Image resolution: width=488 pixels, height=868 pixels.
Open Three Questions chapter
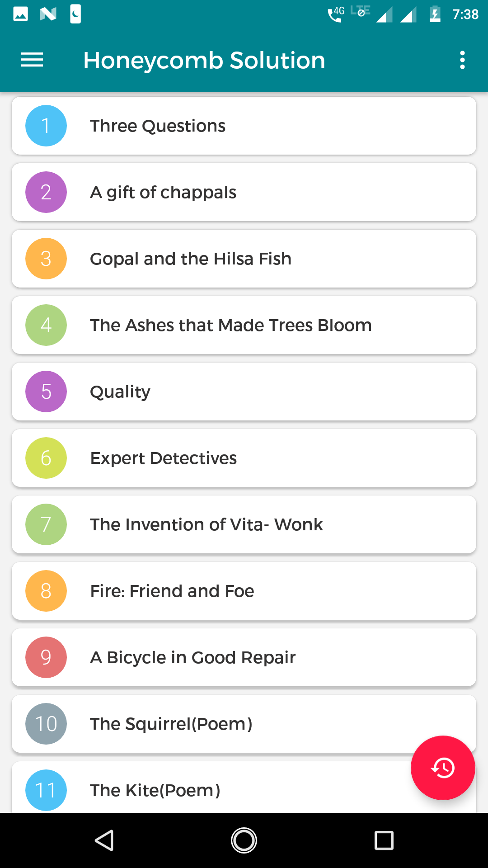click(x=244, y=126)
